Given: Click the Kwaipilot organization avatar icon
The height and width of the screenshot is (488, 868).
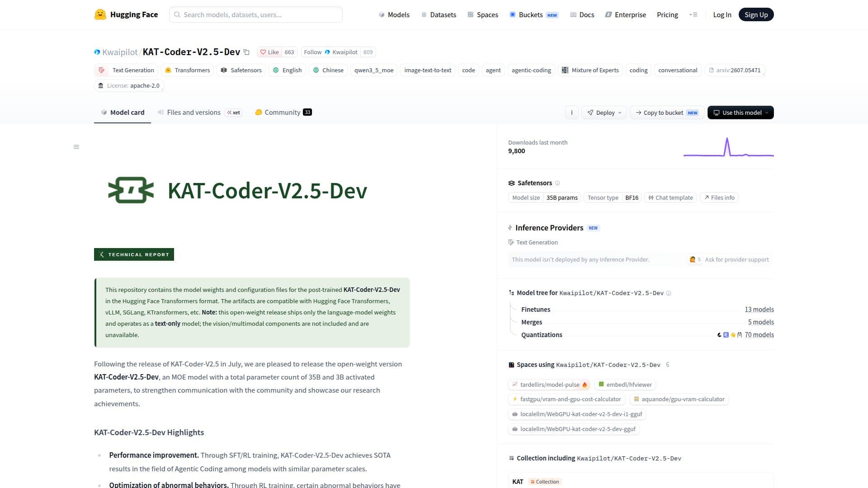Looking at the screenshot, I should pyautogui.click(x=97, y=52).
